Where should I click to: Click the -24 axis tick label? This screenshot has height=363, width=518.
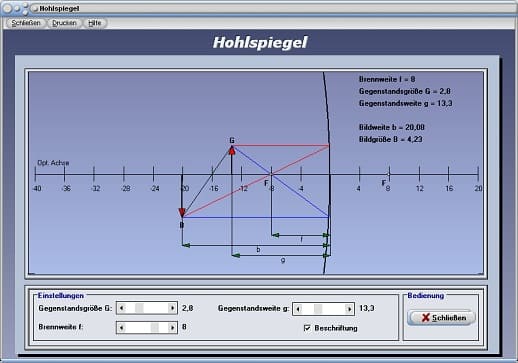coord(155,189)
